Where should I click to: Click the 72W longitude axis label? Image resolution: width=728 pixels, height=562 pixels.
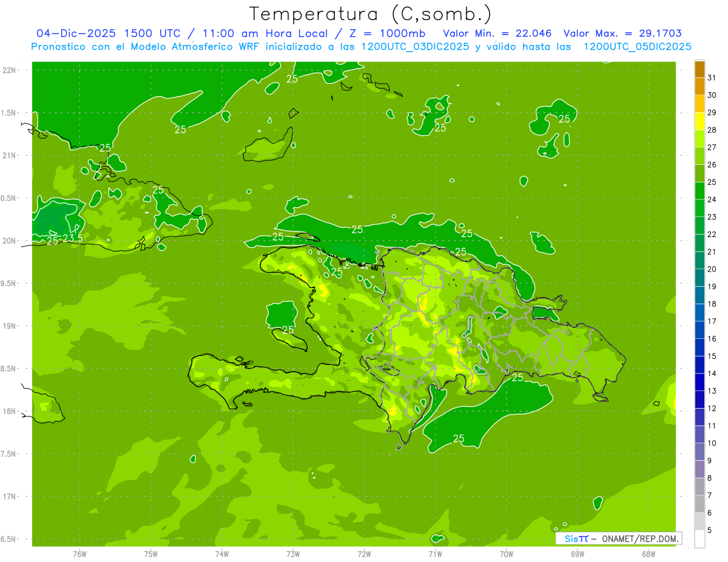(364, 554)
